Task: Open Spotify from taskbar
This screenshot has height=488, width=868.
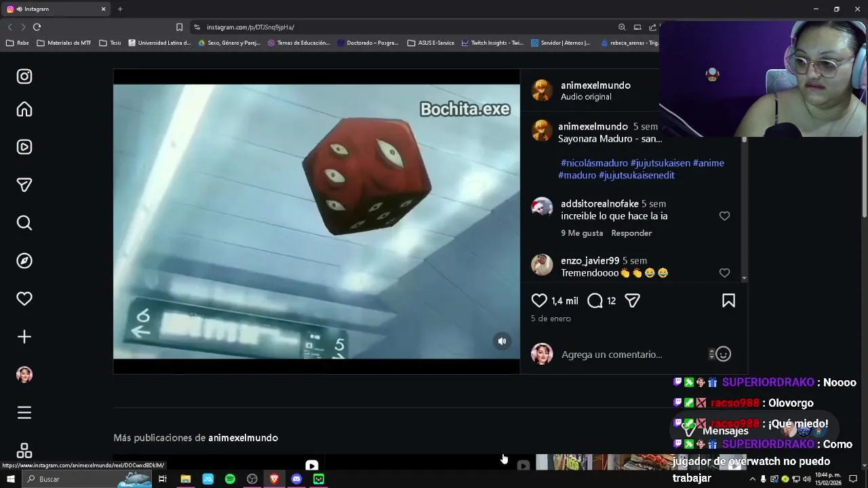Action: click(x=230, y=479)
